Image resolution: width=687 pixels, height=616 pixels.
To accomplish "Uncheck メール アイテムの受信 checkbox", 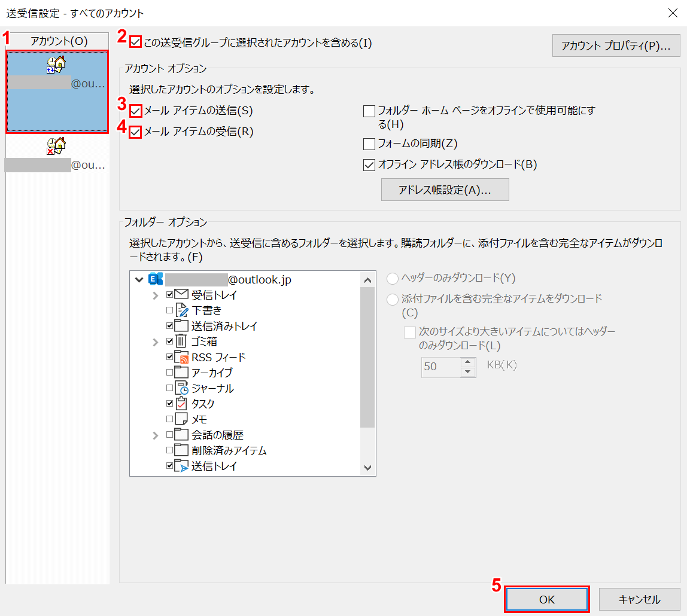I will [136, 132].
